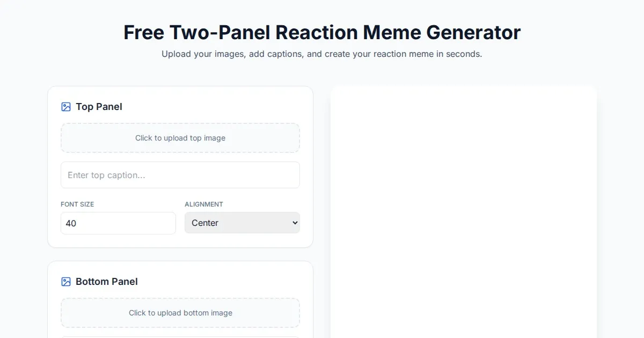644x338 pixels.
Task: Click the subtitle text about uploading images
Action: click(x=322, y=54)
